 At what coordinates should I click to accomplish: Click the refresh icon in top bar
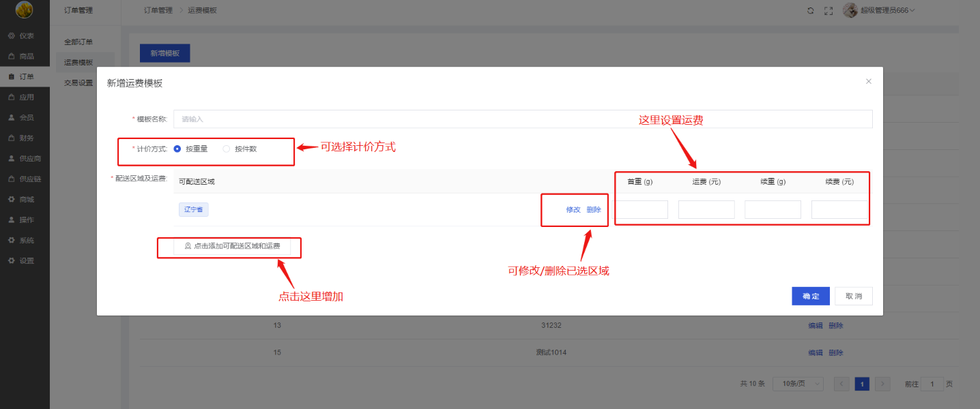click(810, 10)
